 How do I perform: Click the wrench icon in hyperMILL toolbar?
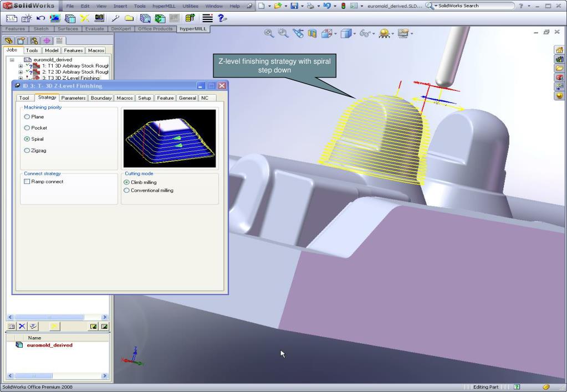click(x=115, y=18)
